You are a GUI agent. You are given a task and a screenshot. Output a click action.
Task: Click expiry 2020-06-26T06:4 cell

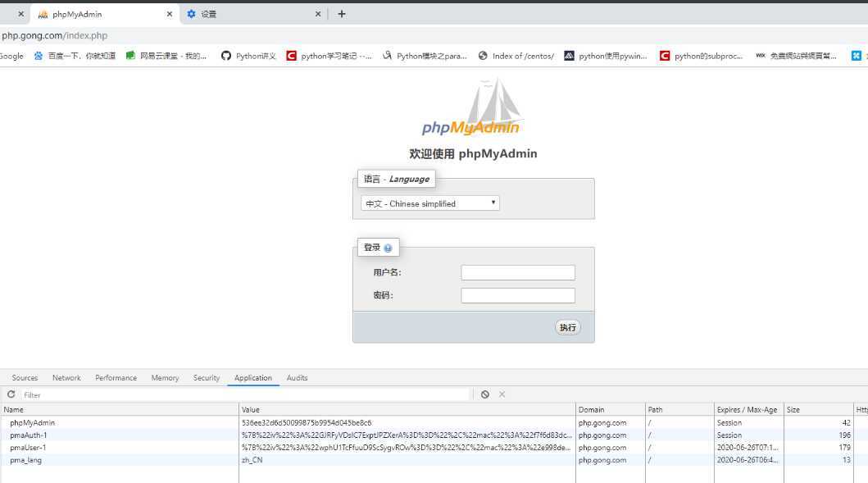748,460
